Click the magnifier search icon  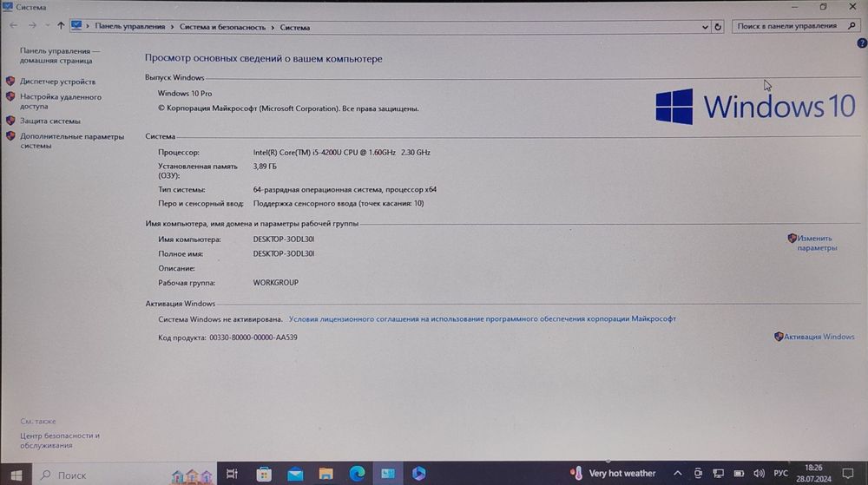[852, 25]
